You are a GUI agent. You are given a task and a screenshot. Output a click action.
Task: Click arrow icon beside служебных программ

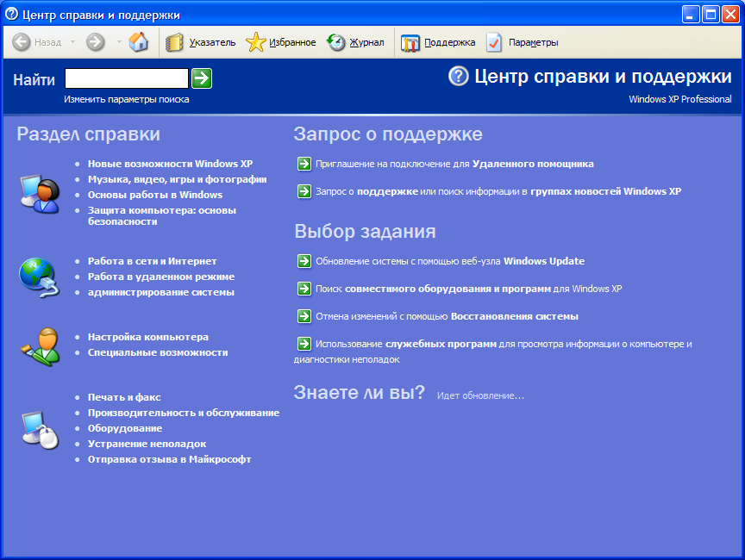pyautogui.click(x=304, y=344)
